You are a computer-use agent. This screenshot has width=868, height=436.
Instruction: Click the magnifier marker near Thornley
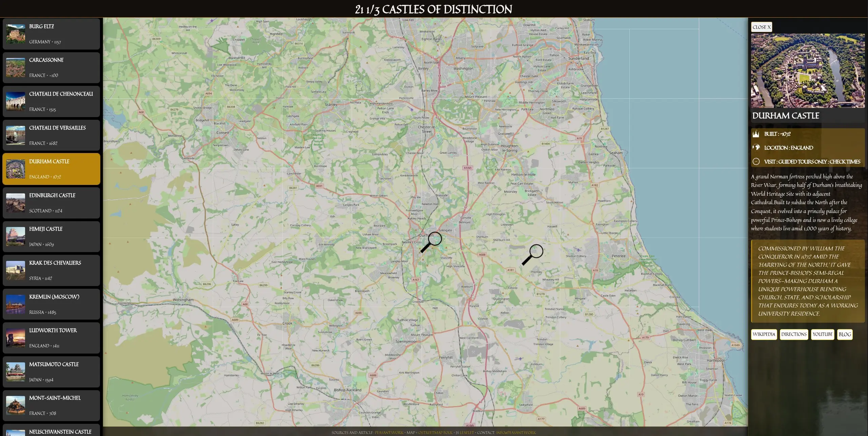[532, 254]
